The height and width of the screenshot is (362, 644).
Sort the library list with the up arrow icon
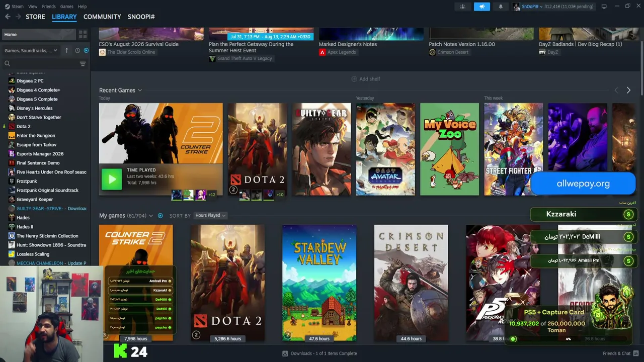click(66, 50)
